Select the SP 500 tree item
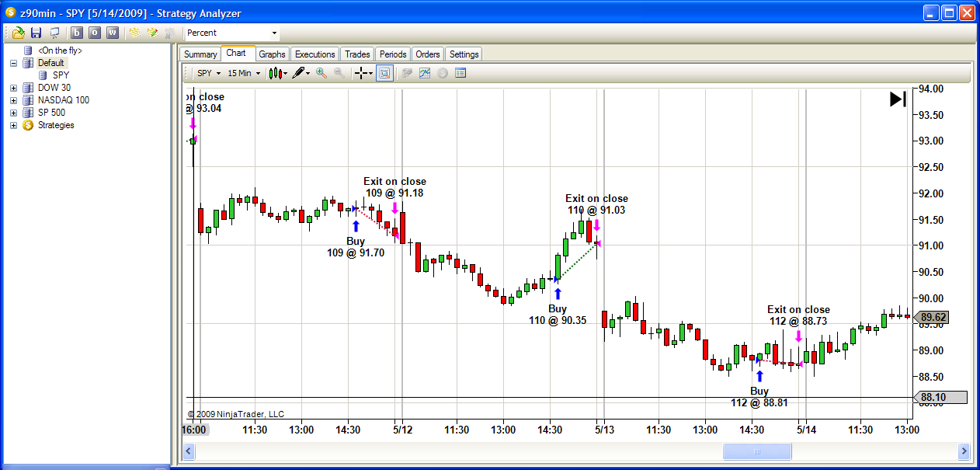 click(52, 113)
